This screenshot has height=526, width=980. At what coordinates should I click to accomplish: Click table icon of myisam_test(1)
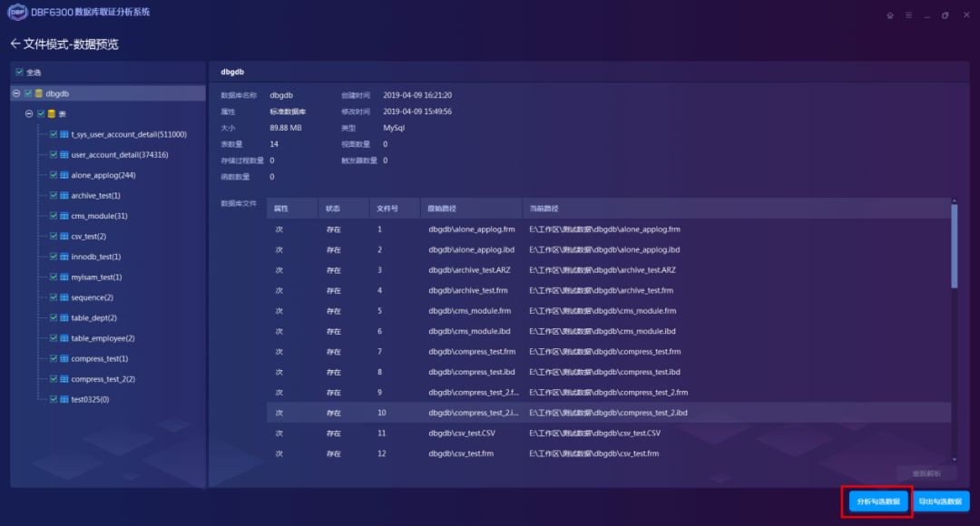tap(64, 278)
